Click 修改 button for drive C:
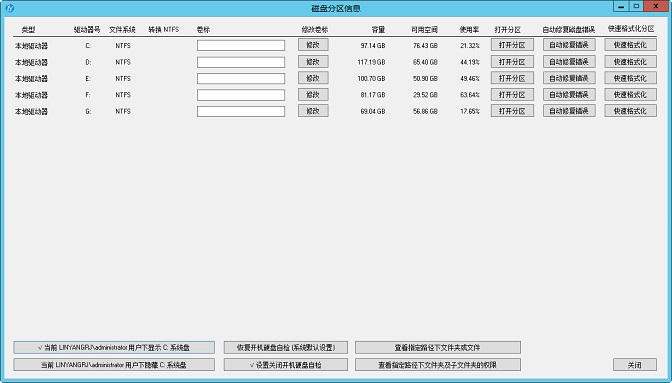 click(x=313, y=45)
